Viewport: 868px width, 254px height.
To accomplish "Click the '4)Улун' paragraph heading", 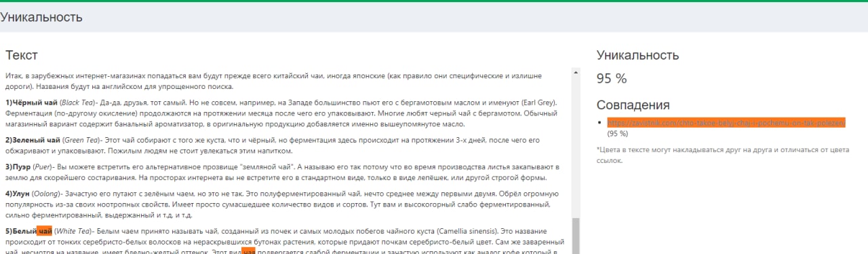I will pyautogui.click(x=17, y=194).
